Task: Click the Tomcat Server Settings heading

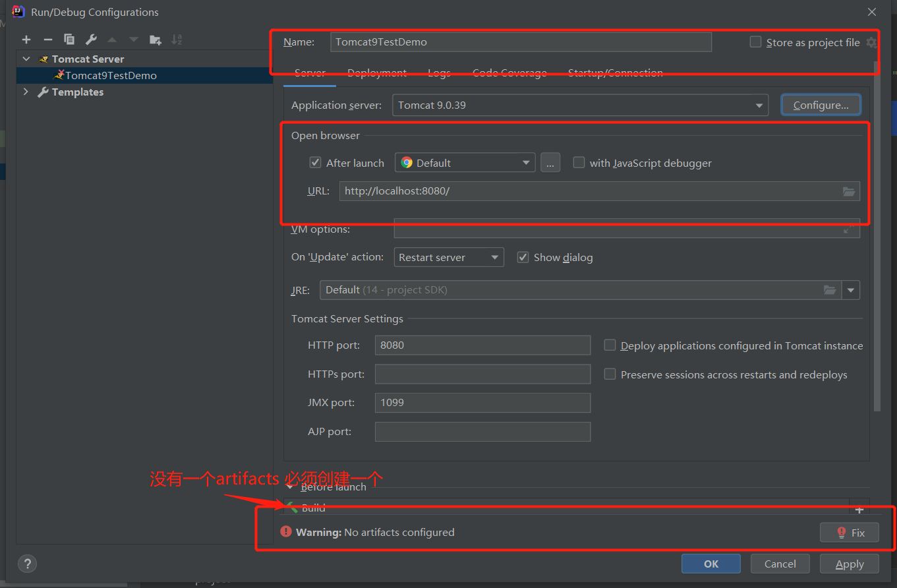Action: (347, 319)
